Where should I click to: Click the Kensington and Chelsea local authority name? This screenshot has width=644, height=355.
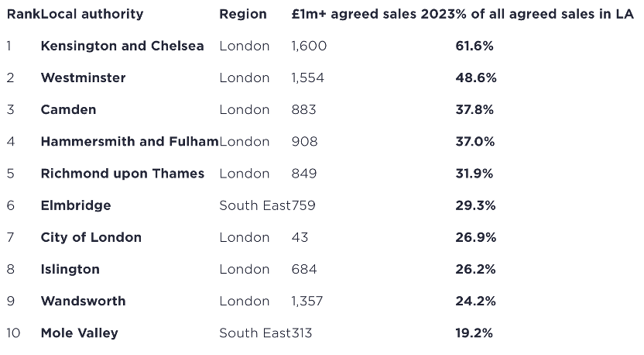(x=122, y=46)
